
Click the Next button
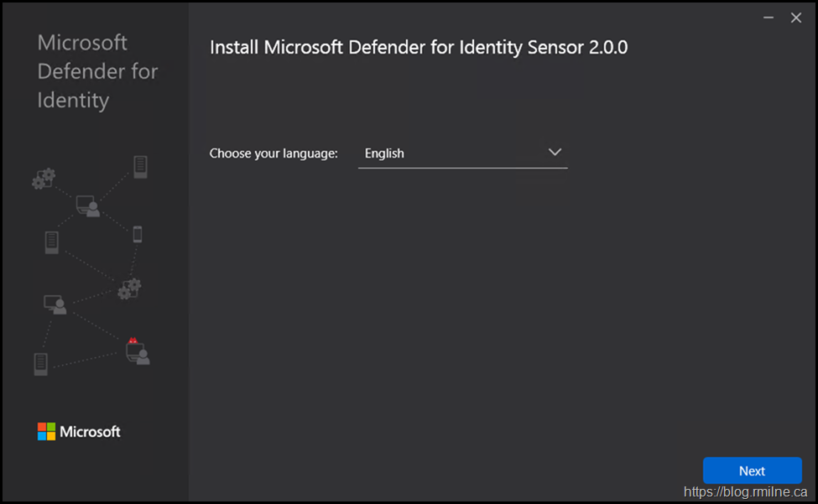click(752, 471)
